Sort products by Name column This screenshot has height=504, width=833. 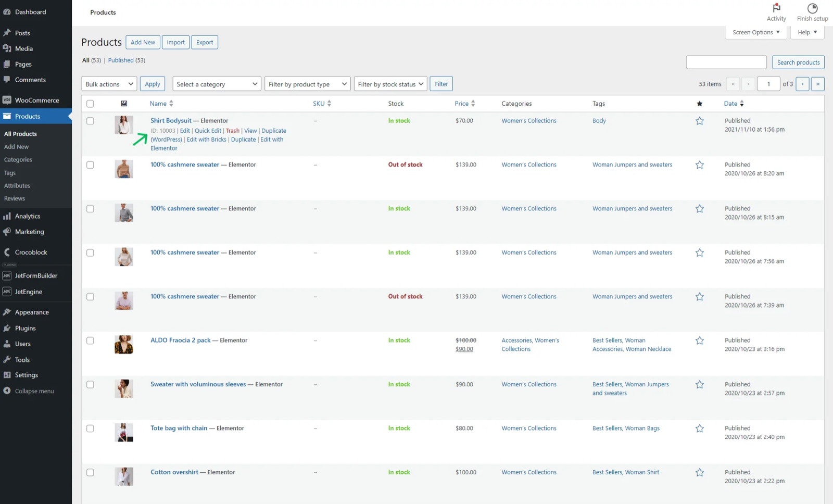(x=161, y=104)
